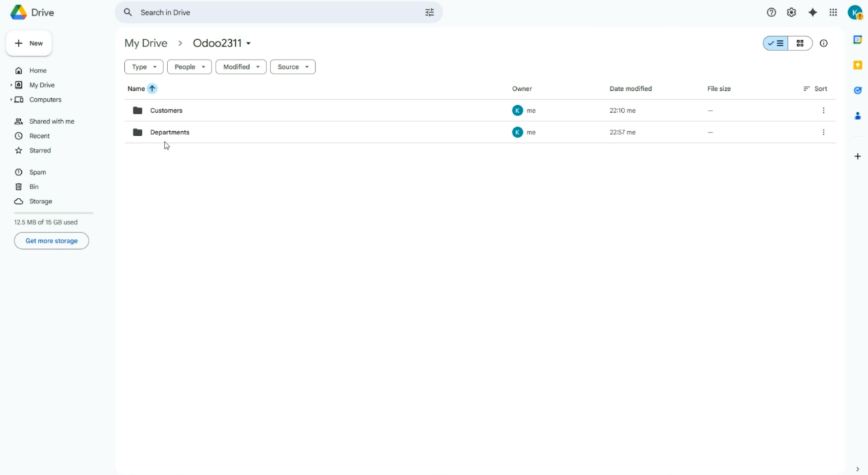The image size is (868, 475).
Task: Open the Odoo2311 folder dropdown menu
Action: [x=249, y=44]
